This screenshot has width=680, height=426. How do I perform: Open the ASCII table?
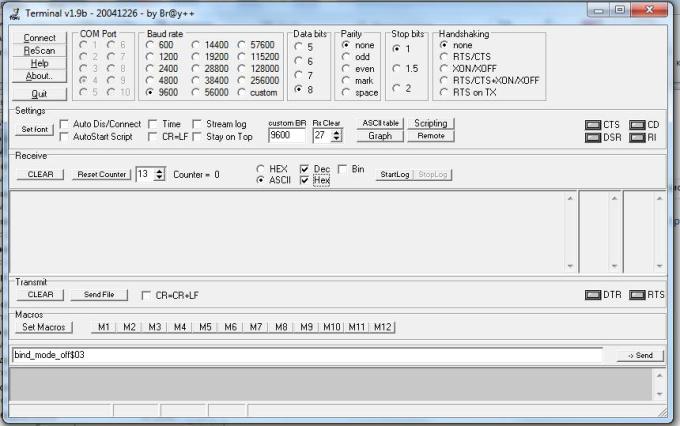tap(380, 123)
